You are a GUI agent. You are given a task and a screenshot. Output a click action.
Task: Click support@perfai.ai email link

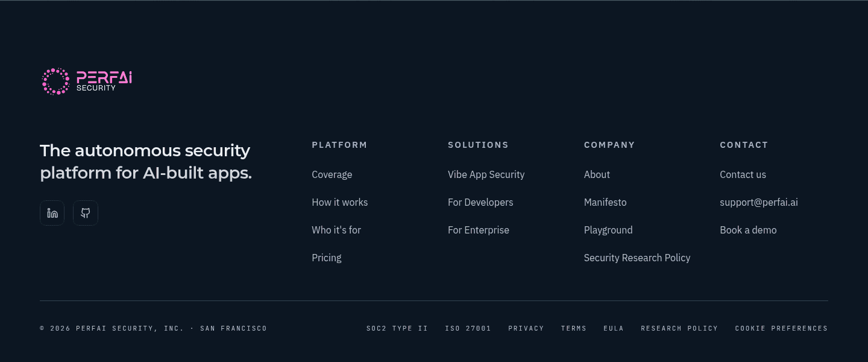click(759, 202)
